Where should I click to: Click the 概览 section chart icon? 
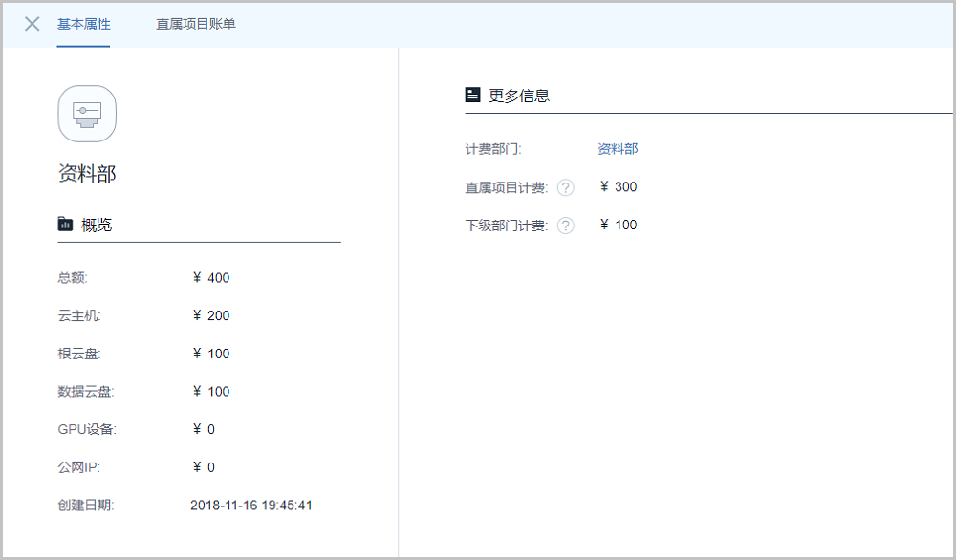pyautogui.click(x=65, y=225)
